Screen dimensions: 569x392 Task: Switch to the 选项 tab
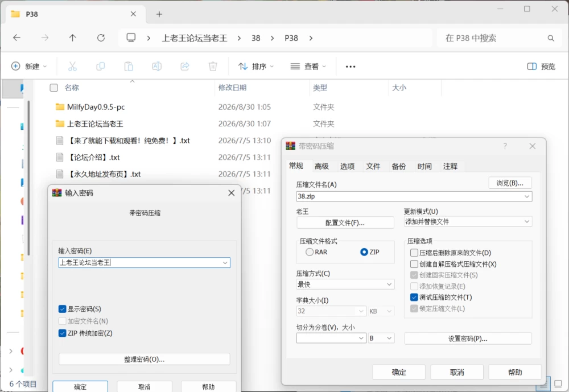click(x=347, y=166)
